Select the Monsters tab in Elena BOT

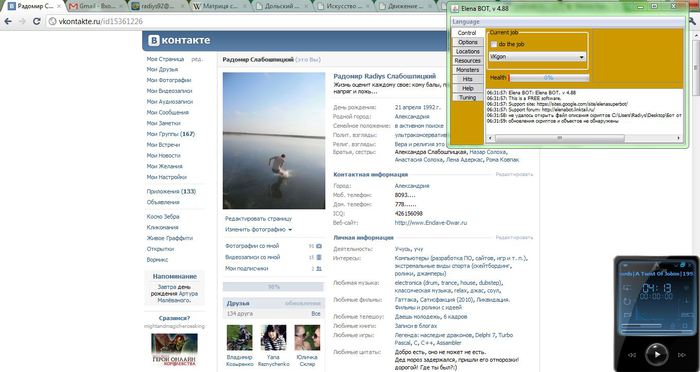[467, 70]
